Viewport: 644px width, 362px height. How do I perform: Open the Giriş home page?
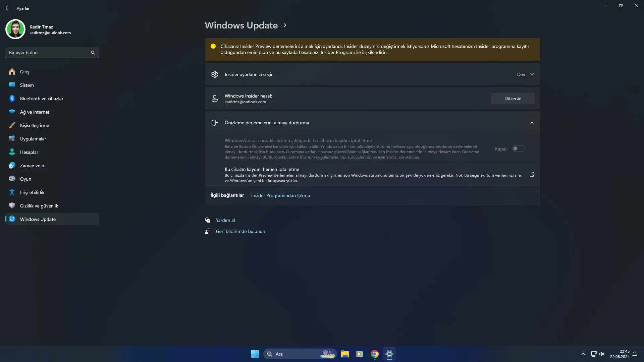(x=52, y=72)
